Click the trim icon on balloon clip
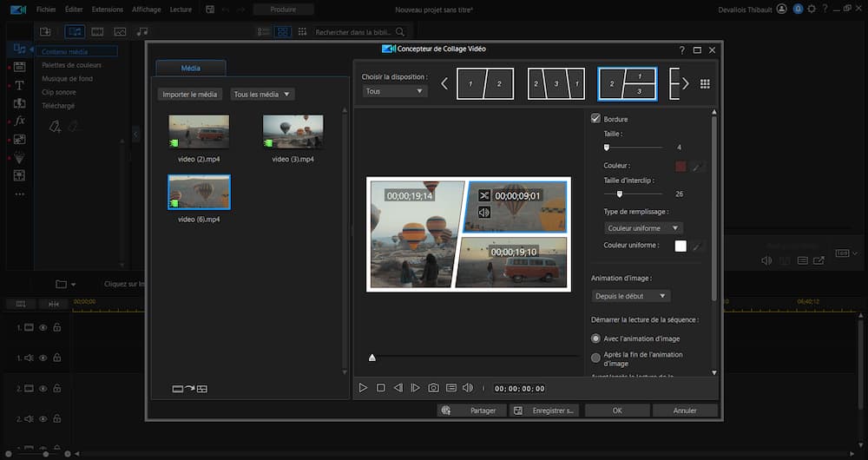868x460 pixels. (484, 195)
